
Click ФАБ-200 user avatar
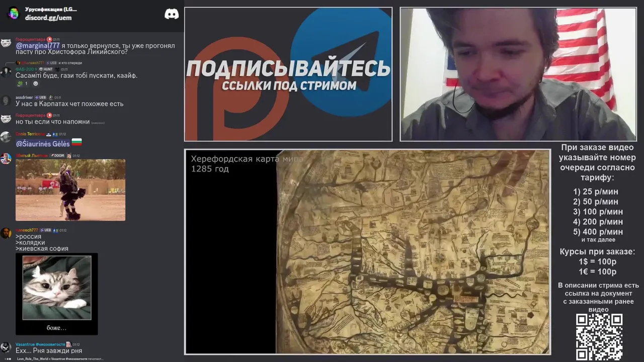[6, 72]
